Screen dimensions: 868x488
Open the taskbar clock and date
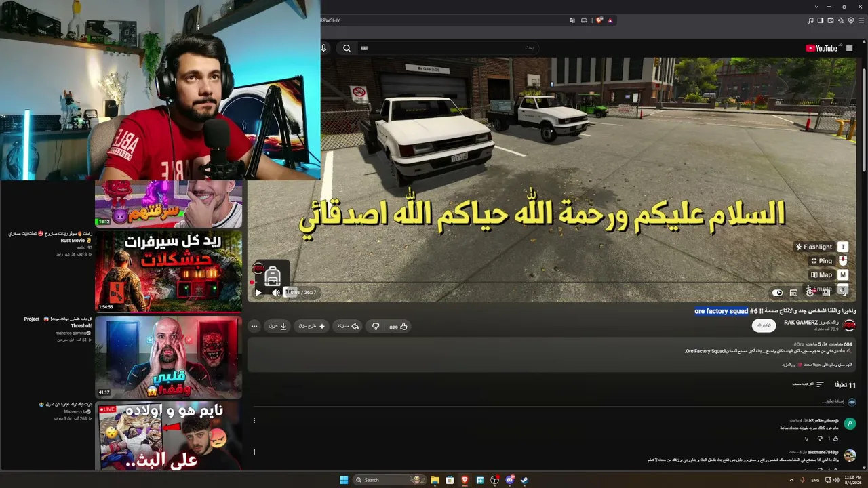tap(852, 480)
